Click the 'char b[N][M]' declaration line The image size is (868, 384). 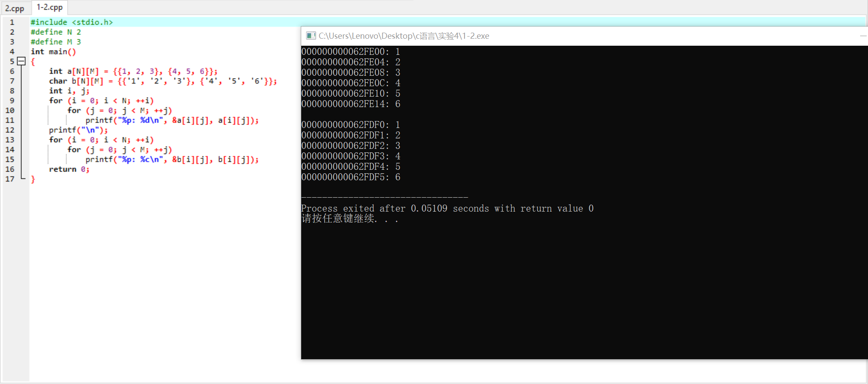click(163, 81)
